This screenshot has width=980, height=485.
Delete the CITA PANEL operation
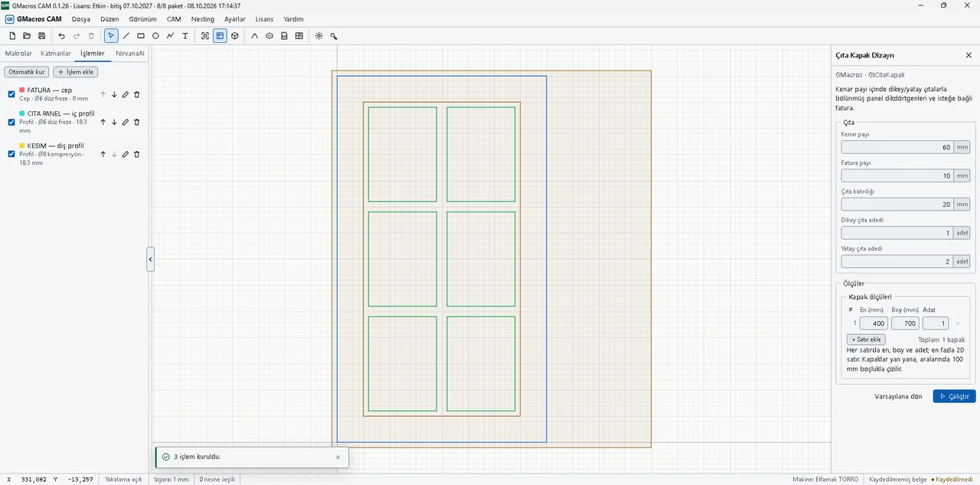[137, 122]
